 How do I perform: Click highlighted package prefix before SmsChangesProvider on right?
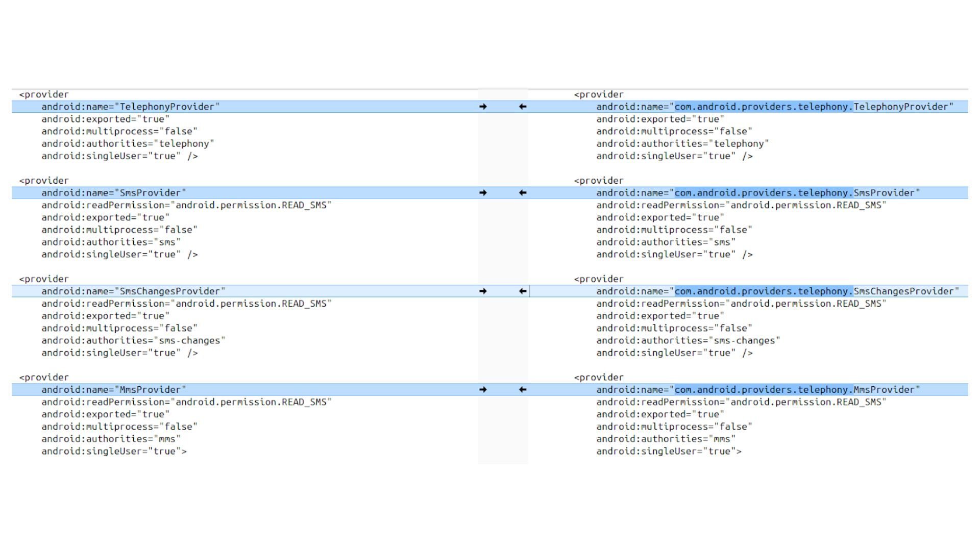(763, 291)
